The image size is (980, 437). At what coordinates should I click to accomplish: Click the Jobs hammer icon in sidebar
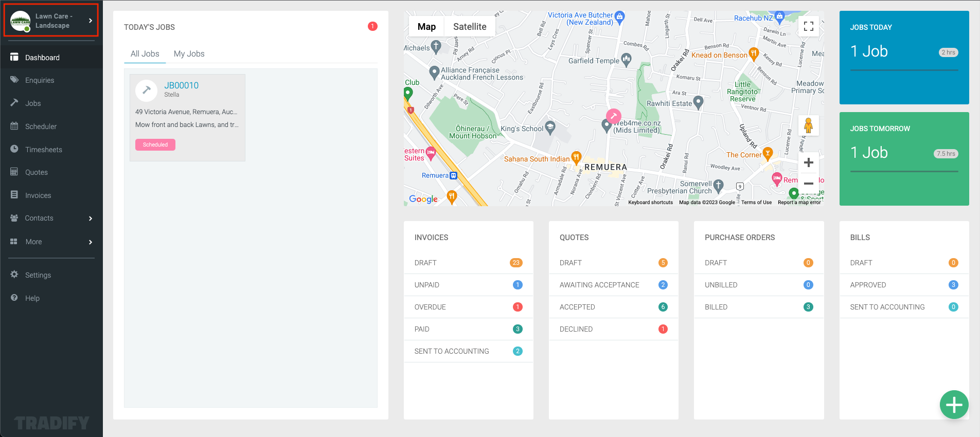coord(14,103)
